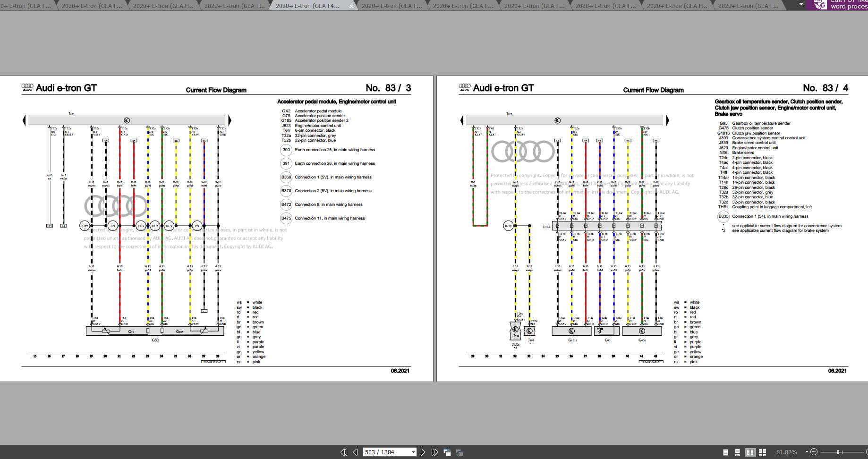Open the zoom level dropdown arrow

tap(807, 452)
